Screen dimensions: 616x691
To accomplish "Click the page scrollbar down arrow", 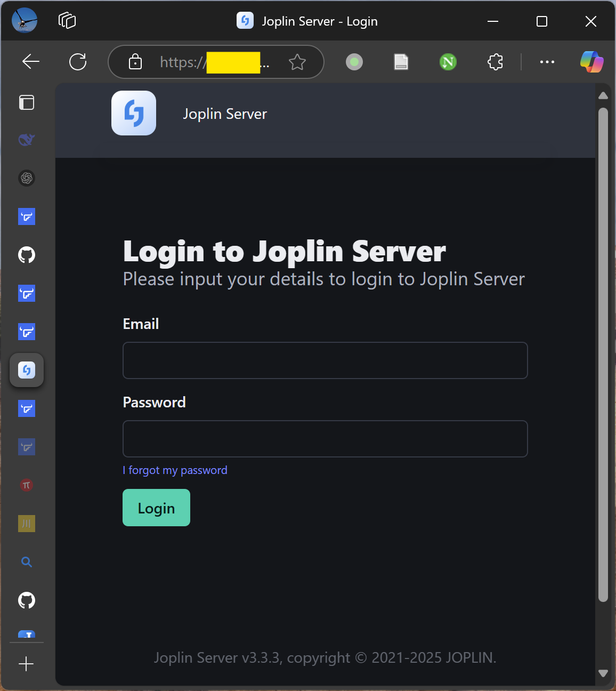I will coord(603,673).
